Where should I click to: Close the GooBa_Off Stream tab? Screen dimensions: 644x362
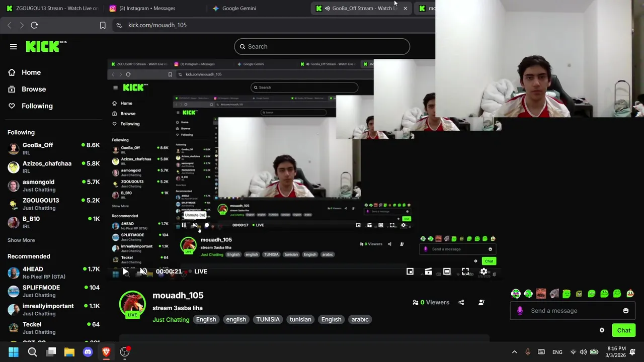(405, 9)
